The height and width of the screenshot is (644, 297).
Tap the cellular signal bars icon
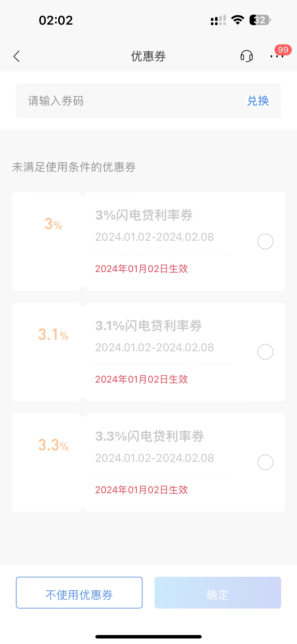[218, 20]
